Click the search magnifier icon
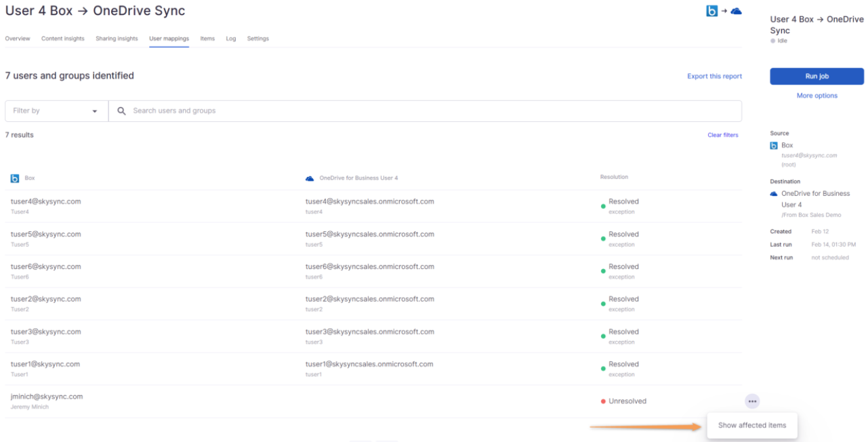This screenshot has height=442, width=868. point(122,110)
